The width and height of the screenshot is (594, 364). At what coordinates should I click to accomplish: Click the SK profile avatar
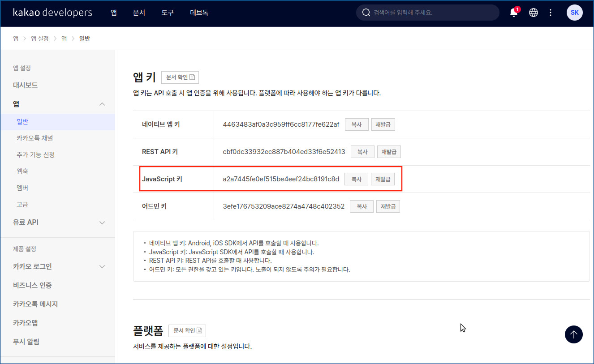574,13
